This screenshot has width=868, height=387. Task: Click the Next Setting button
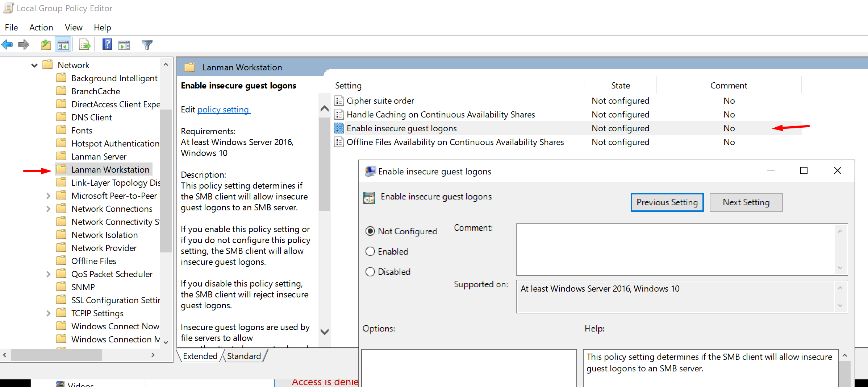pyautogui.click(x=746, y=202)
